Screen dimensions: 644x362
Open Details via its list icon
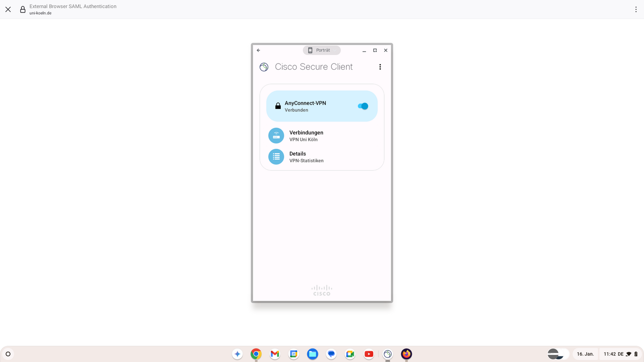[x=276, y=157]
